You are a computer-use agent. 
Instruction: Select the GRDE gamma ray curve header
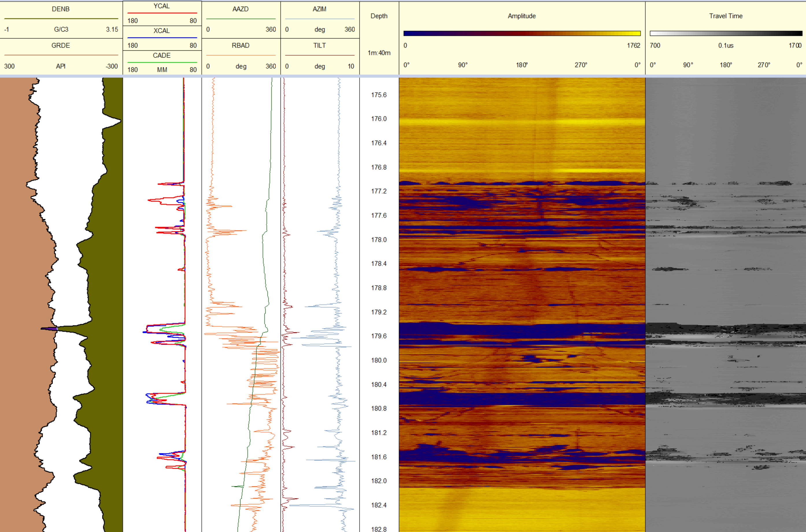[x=61, y=45]
